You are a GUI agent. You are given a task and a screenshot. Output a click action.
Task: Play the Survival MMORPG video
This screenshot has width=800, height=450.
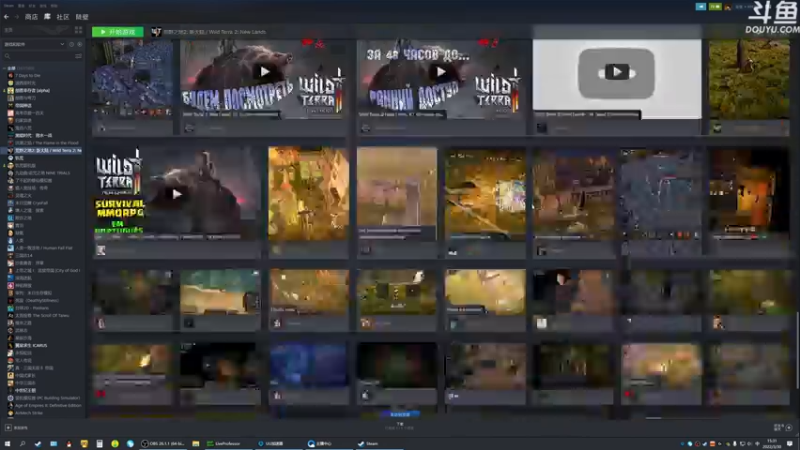177,194
